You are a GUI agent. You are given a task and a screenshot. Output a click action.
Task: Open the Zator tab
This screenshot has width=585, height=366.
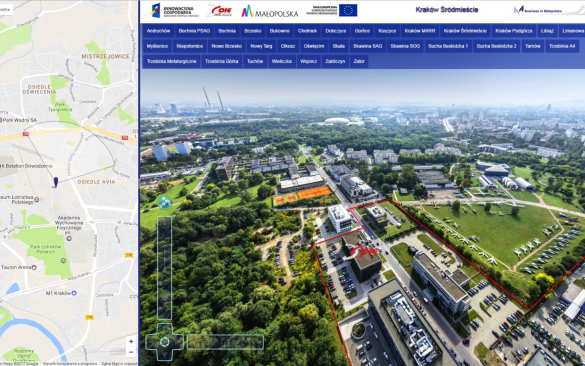(359, 62)
